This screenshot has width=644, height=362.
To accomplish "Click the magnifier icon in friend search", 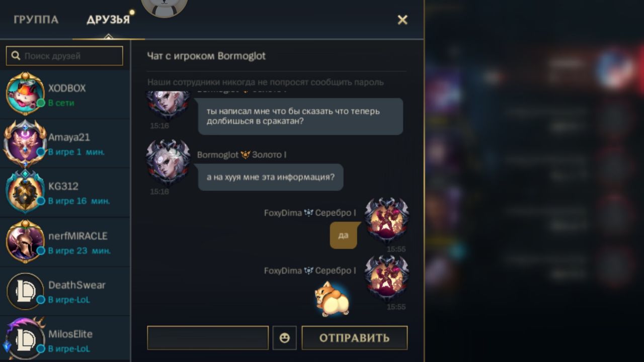I will tap(16, 56).
